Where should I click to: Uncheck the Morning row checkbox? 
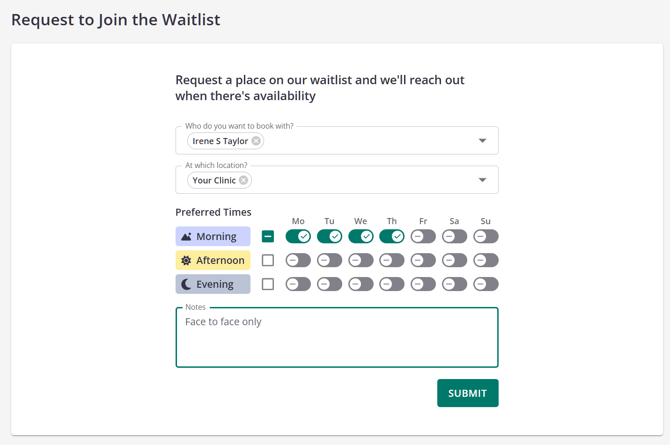268,237
